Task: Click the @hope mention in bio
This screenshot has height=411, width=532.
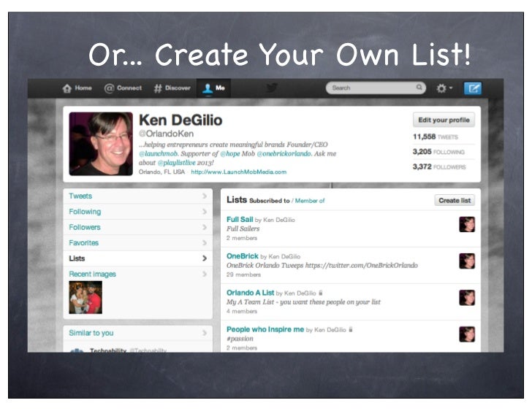Action: tap(230, 154)
